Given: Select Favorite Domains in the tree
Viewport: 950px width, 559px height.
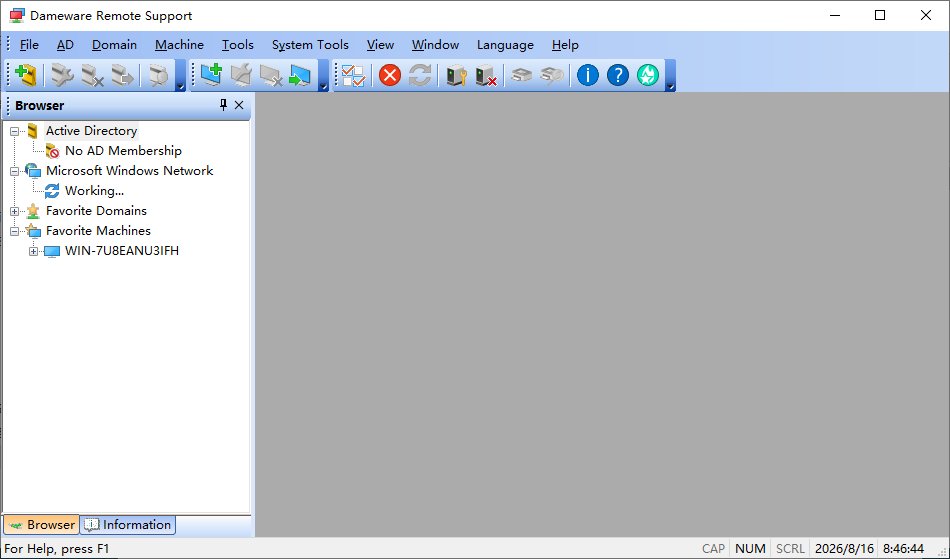Looking at the screenshot, I should [96, 211].
